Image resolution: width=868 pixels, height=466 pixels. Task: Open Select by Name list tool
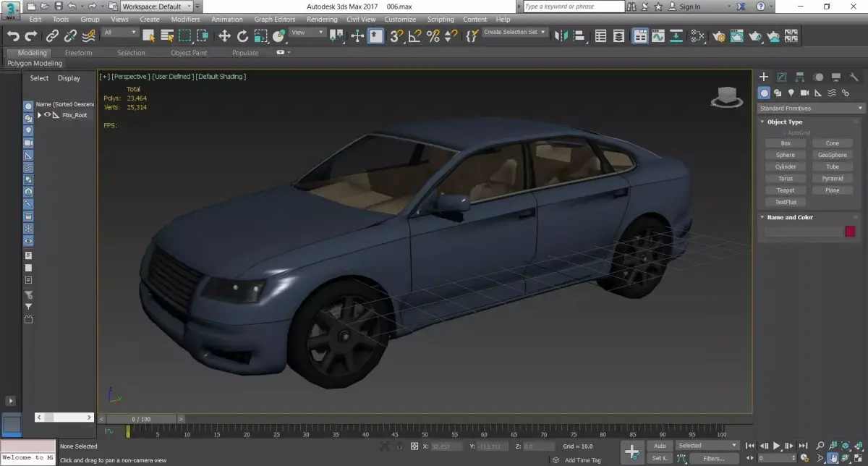(x=167, y=36)
